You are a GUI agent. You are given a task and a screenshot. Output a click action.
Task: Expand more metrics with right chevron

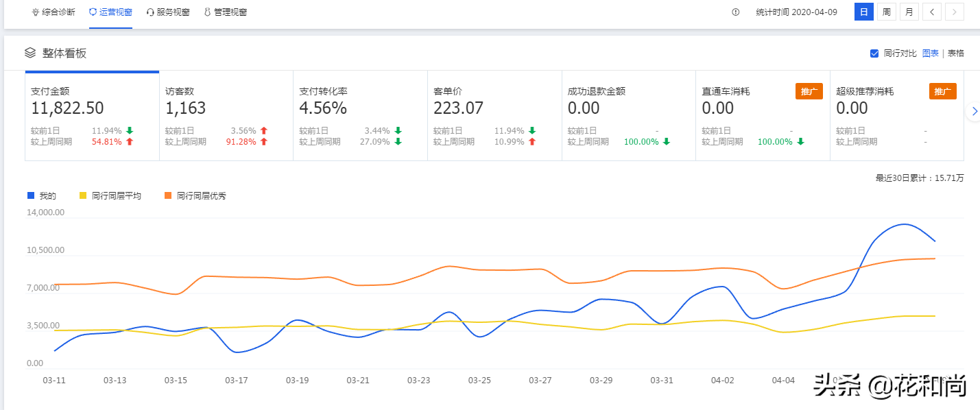(975, 111)
